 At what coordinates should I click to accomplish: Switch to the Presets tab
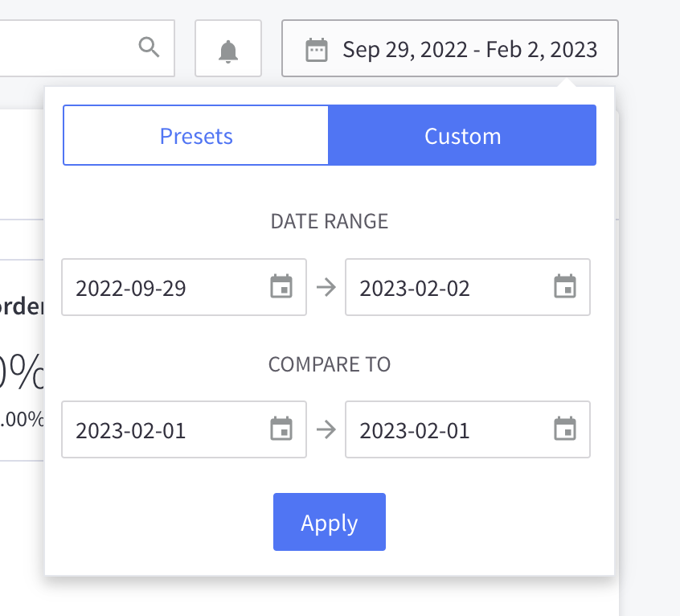point(196,136)
